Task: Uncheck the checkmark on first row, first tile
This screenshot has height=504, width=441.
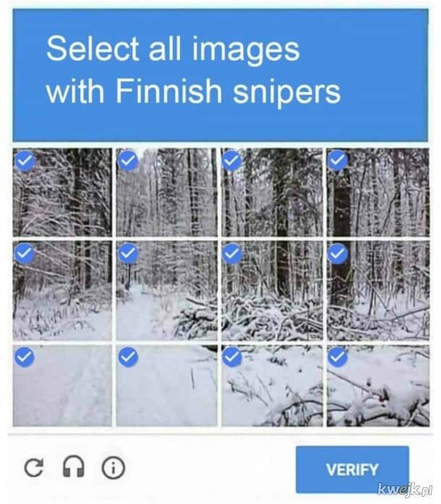Action: coord(25,161)
